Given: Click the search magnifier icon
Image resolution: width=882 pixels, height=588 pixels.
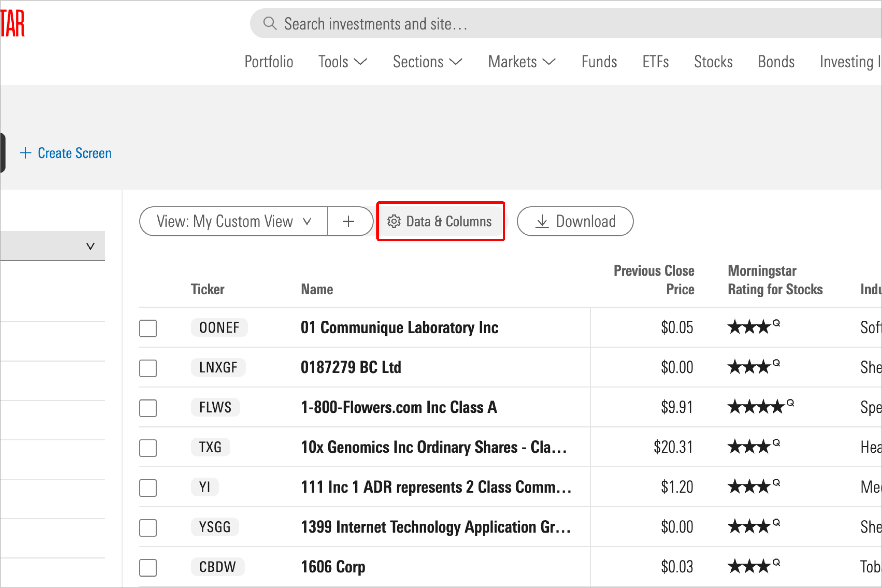Looking at the screenshot, I should [269, 23].
